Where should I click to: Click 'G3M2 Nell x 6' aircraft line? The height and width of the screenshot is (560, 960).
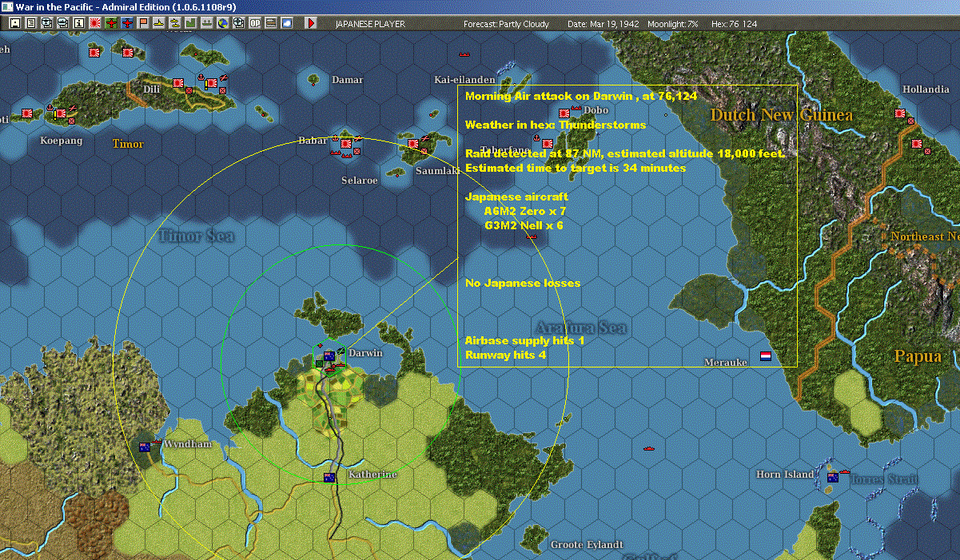point(524,225)
